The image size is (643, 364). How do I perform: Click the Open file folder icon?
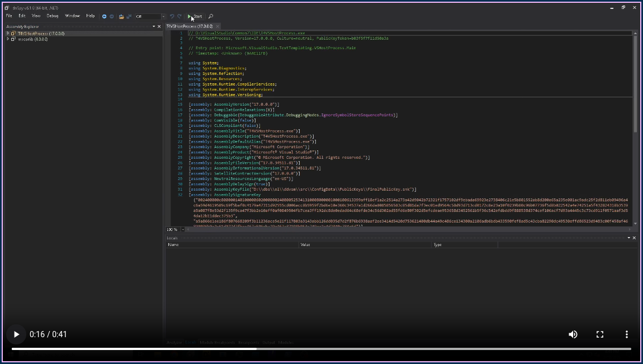coord(121,16)
